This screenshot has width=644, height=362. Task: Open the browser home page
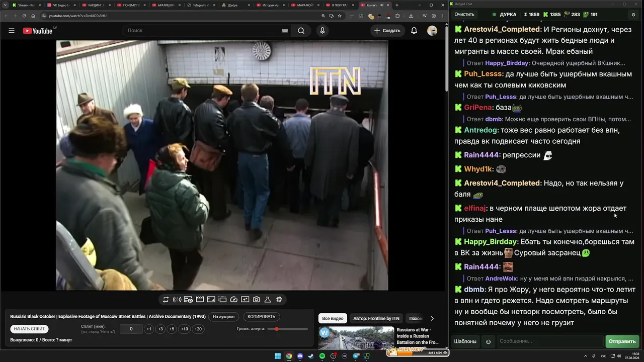pos(33,16)
